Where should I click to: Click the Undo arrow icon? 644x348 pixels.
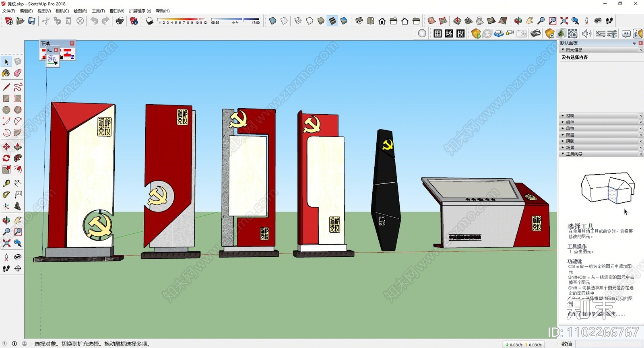point(94,21)
